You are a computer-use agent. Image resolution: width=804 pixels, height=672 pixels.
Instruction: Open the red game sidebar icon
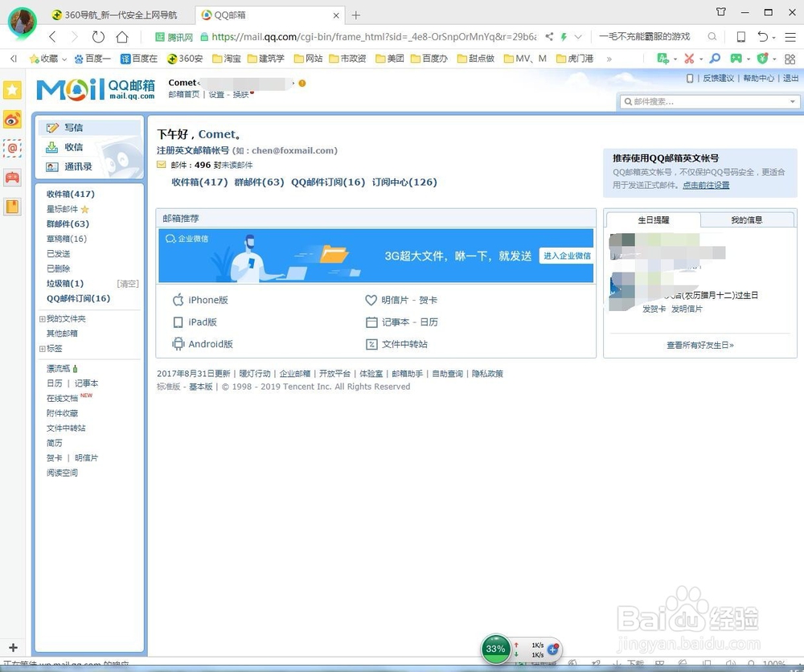coord(12,178)
